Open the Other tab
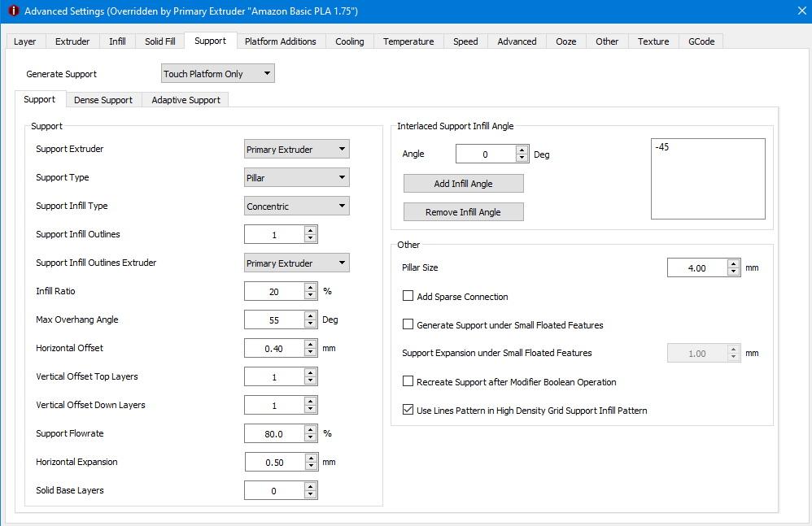This screenshot has height=526, width=812. [607, 41]
